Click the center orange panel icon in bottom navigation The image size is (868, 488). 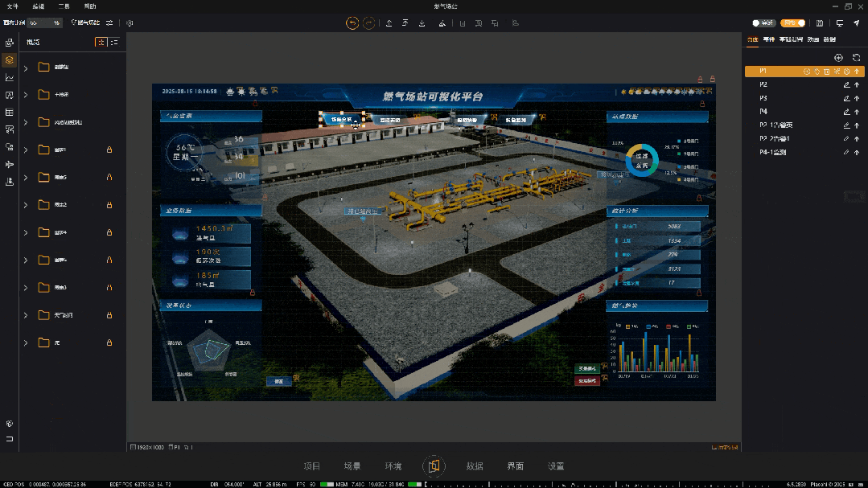coord(434,465)
